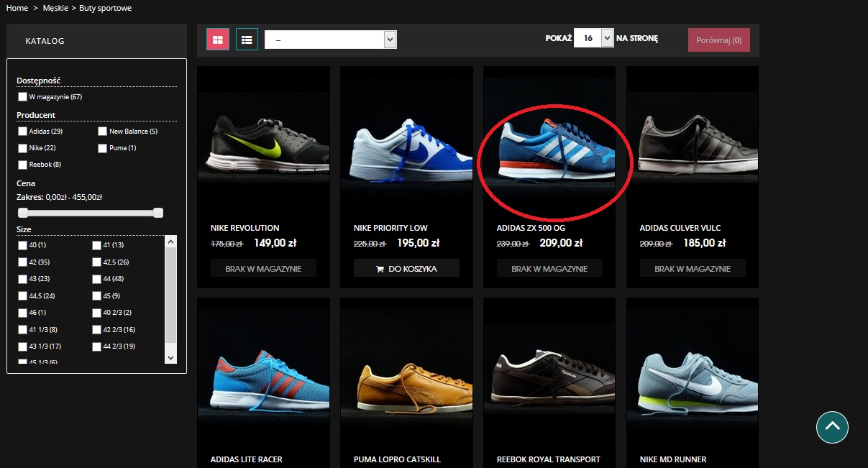Open the items-per-page dropdown showing 16
This screenshot has width=868, height=468.
click(593, 38)
